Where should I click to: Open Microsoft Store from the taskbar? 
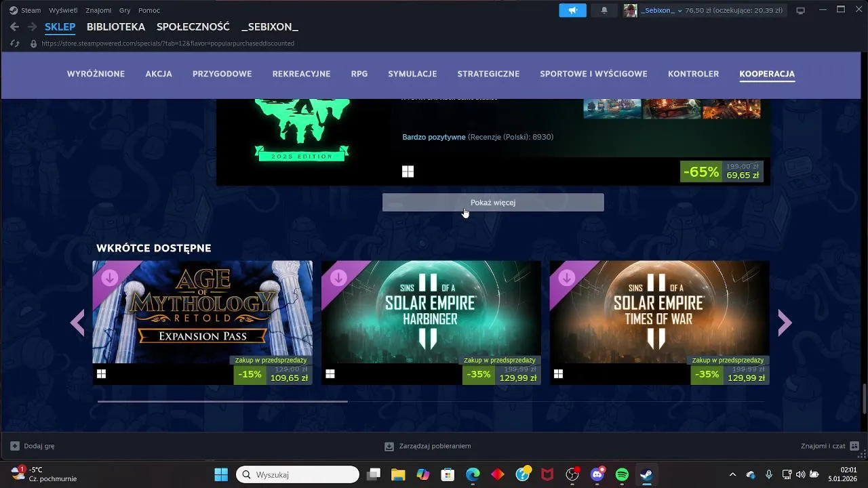tap(448, 474)
